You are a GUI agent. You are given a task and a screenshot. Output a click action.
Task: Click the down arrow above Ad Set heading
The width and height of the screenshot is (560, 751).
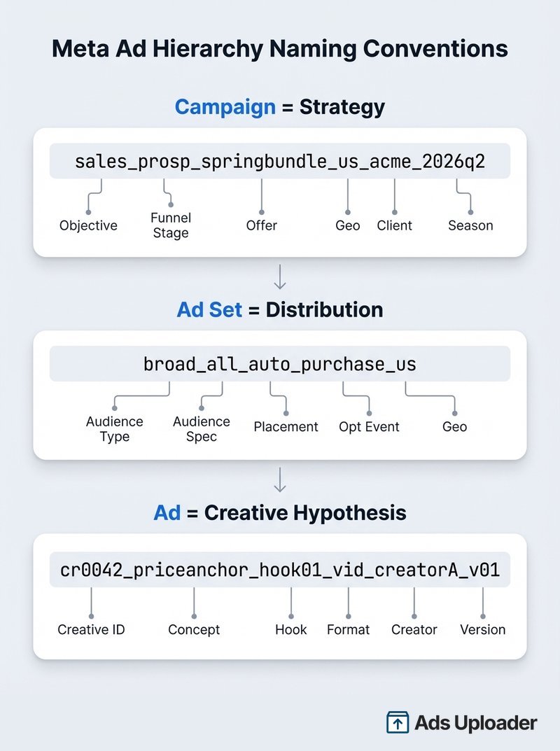coord(280,279)
